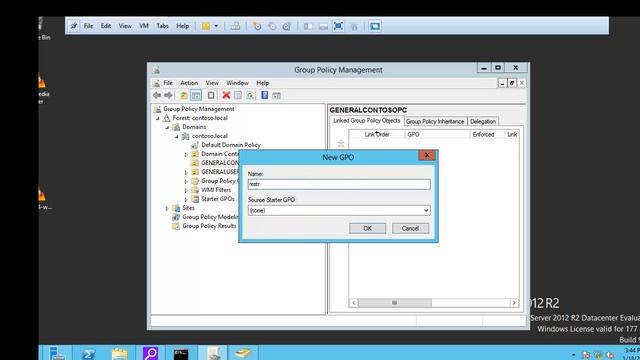Open the VMware power options dropdown arrow
The image size is (640, 360).
(216, 26)
